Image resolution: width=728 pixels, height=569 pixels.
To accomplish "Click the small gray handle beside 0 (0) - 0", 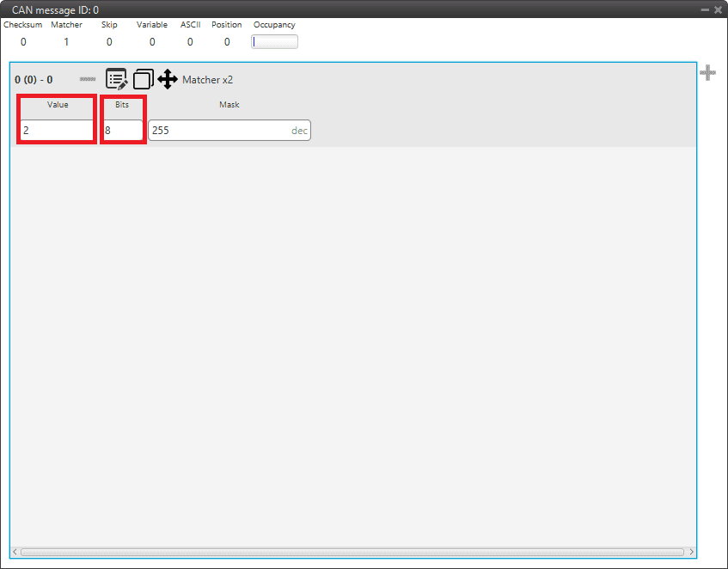I will pos(87,79).
